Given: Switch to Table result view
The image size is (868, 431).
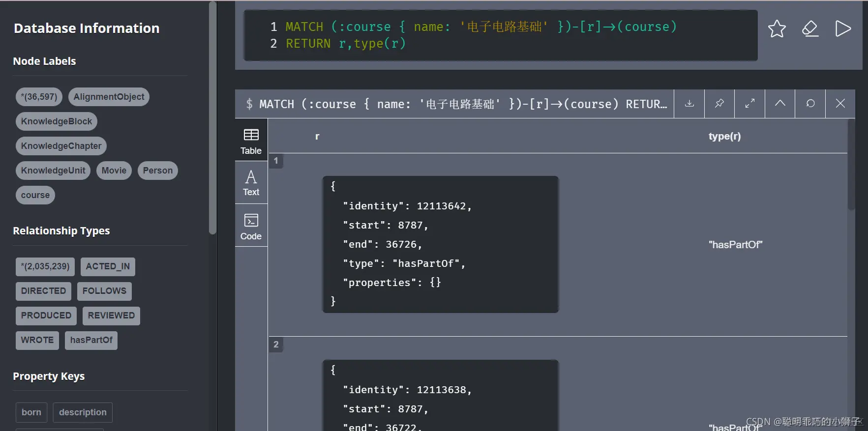Looking at the screenshot, I should click(251, 141).
